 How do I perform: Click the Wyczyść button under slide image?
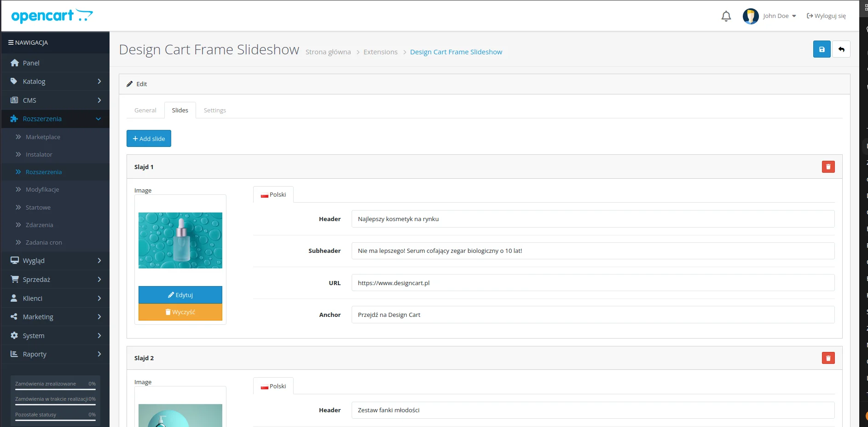[180, 312]
